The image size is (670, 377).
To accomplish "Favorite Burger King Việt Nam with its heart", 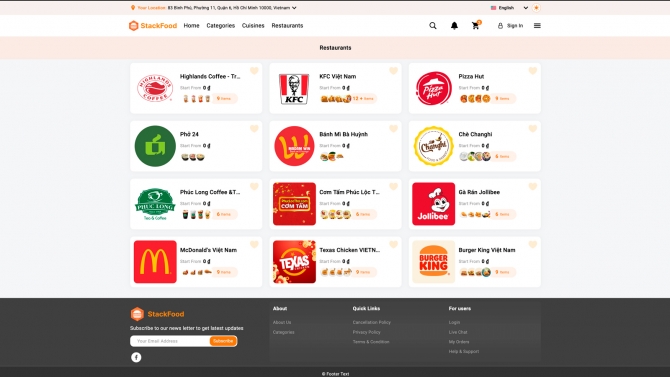I will [x=532, y=244].
